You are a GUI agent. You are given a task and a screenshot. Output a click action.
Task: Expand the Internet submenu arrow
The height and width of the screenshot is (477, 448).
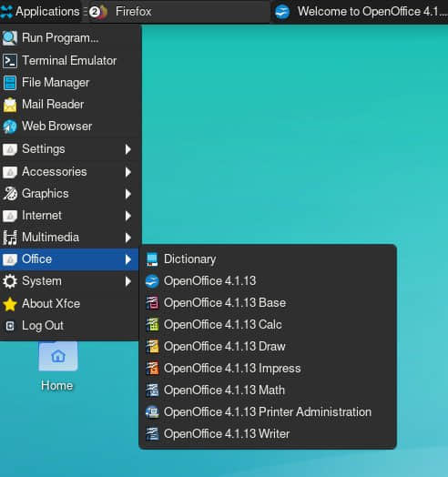[128, 216]
